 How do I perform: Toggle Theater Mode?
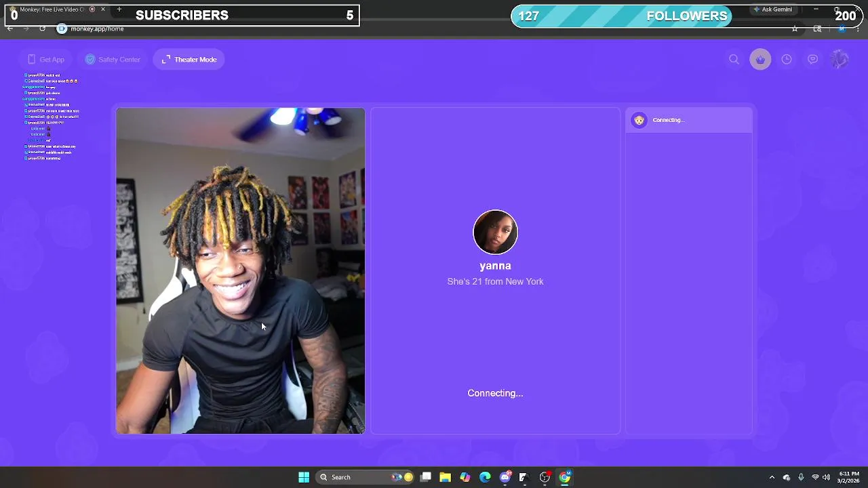189,60
